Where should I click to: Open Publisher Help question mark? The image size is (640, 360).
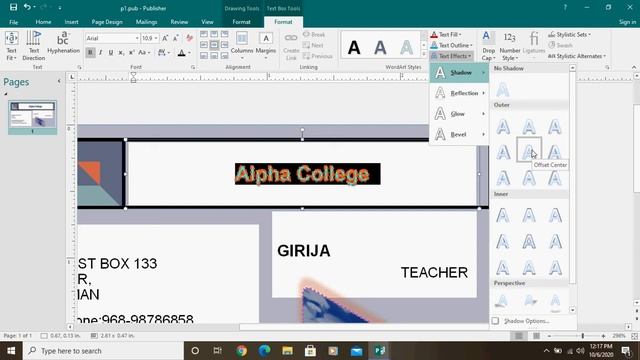click(x=565, y=7)
